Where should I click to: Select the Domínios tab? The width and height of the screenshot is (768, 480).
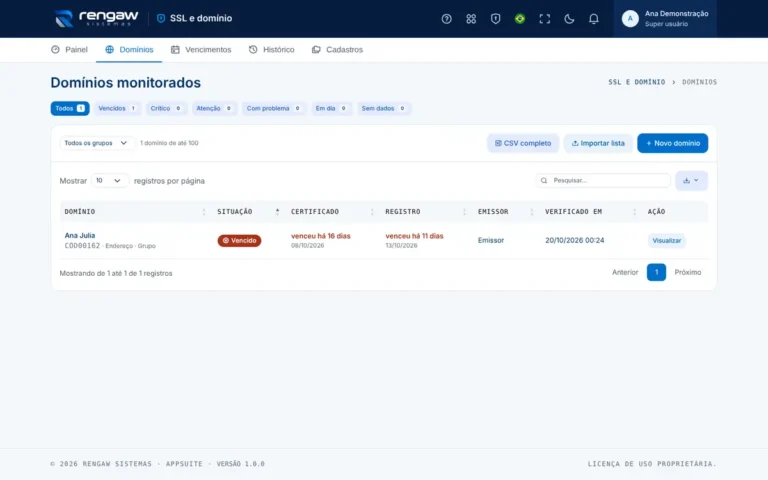[x=129, y=49]
